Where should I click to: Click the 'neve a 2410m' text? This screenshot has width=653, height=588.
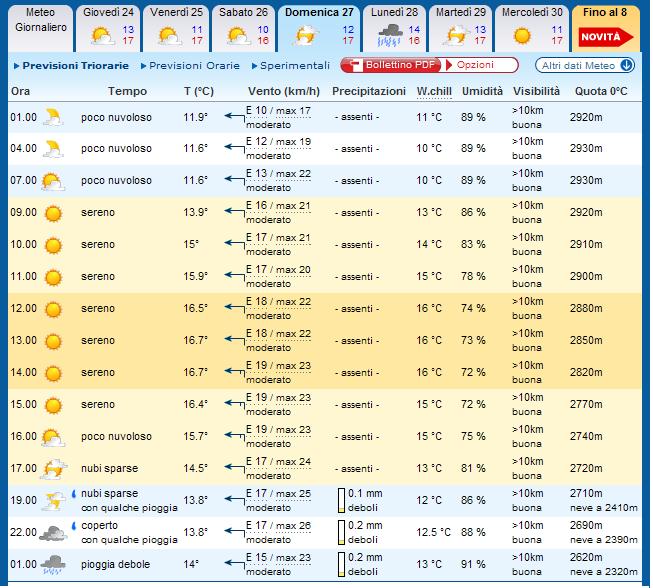pyautogui.click(x=603, y=508)
